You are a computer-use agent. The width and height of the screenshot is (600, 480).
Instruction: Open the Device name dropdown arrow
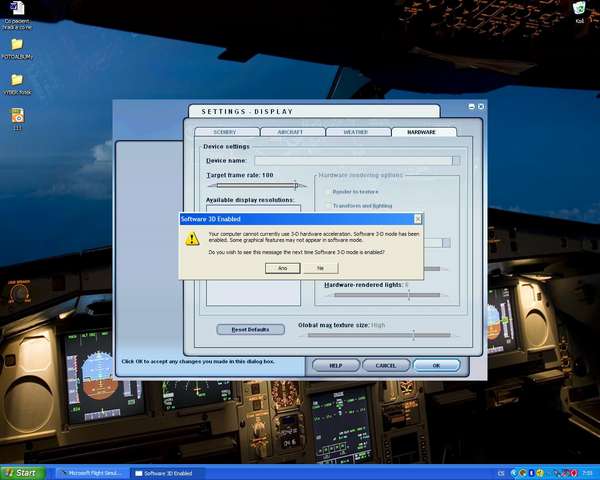[456, 160]
